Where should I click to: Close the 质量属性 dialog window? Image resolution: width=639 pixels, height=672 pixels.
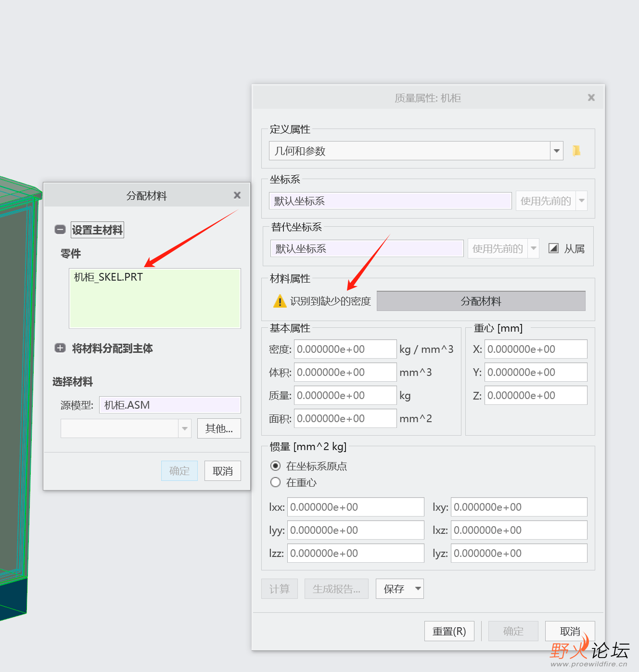click(591, 97)
